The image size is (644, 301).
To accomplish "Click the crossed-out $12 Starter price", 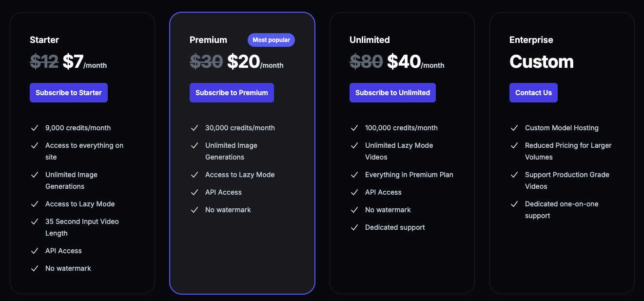I will point(44,62).
